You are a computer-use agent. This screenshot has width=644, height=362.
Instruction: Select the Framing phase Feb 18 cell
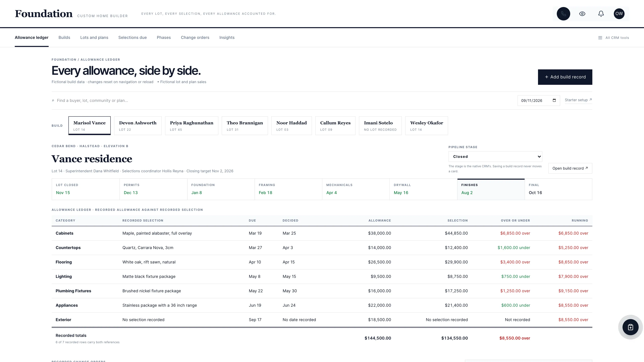click(x=288, y=189)
